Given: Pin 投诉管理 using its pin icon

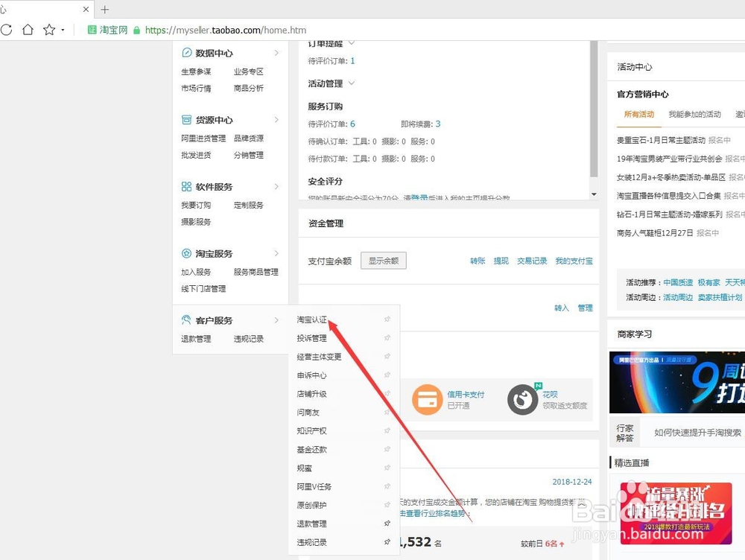Looking at the screenshot, I should (387, 337).
